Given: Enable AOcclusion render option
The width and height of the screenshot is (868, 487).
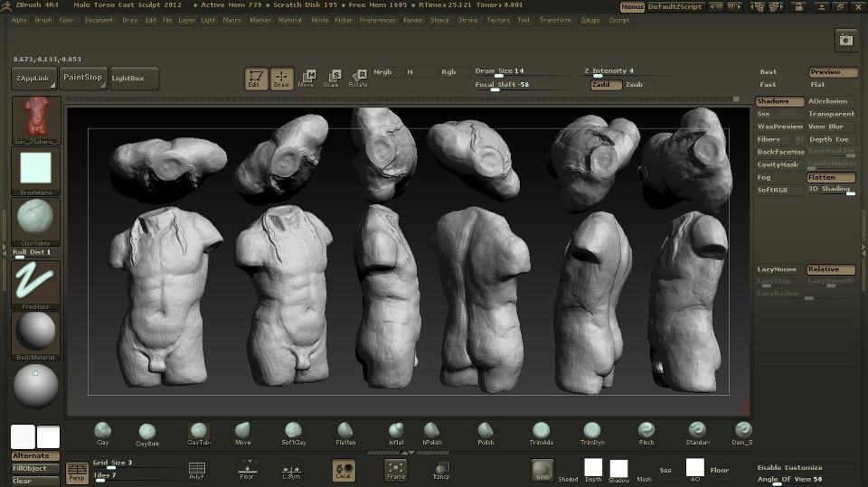Looking at the screenshot, I should click(x=832, y=101).
